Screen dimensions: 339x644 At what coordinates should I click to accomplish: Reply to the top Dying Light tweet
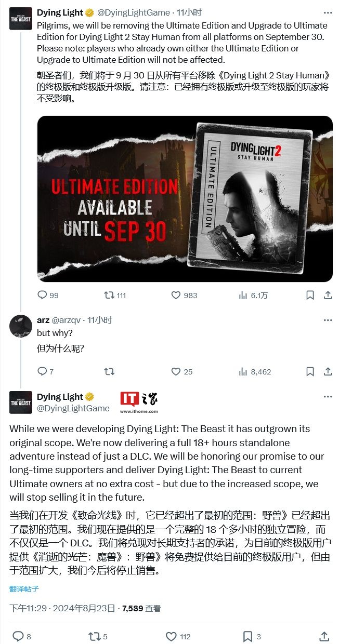pos(48,295)
